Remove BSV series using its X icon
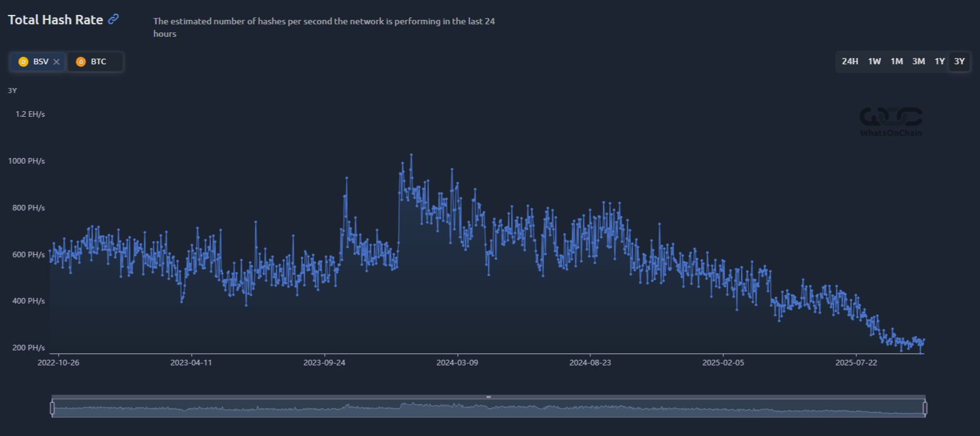 [56, 62]
